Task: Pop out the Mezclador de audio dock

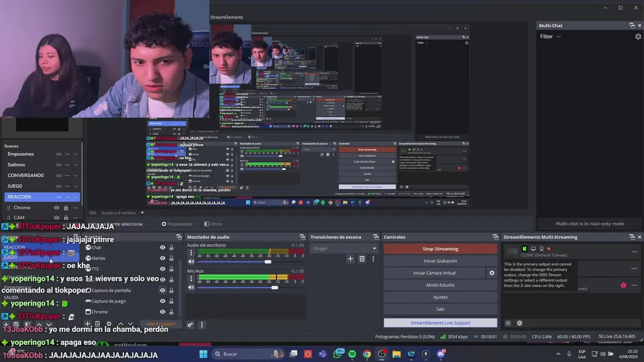Action: click(302, 237)
